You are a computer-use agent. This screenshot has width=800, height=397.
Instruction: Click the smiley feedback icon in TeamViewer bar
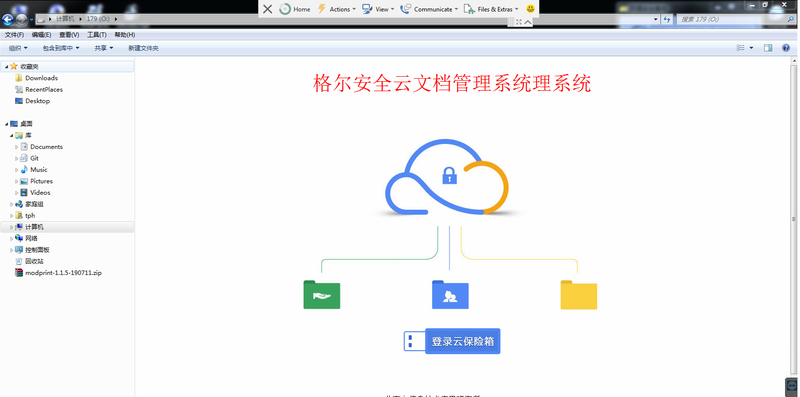(531, 9)
